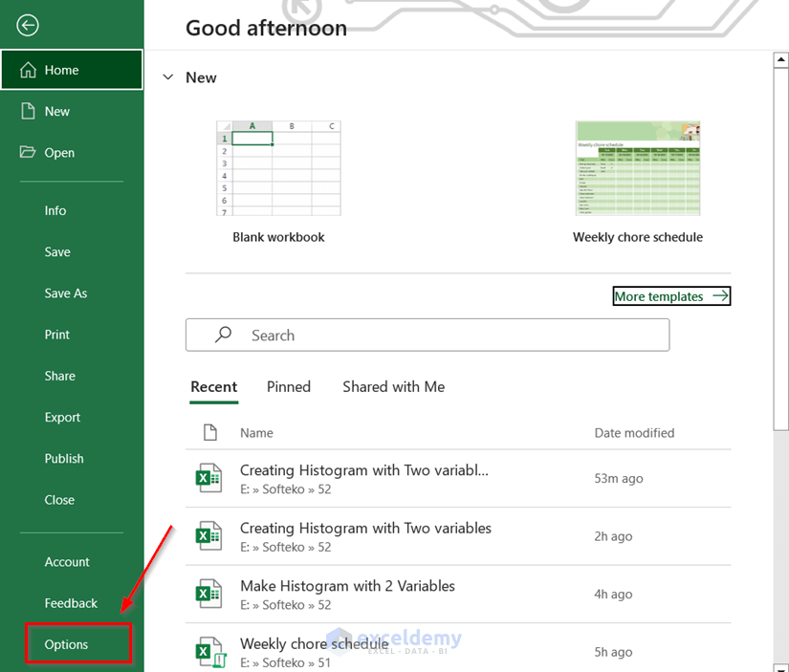This screenshot has width=789, height=672.
Task: Click the Home house icon
Action: click(28, 70)
